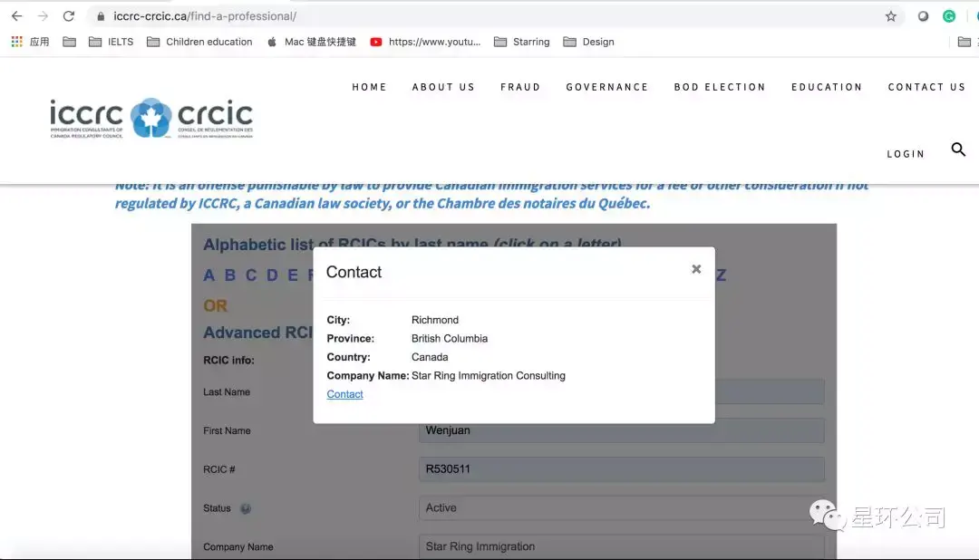Image resolution: width=979 pixels, height=560 pixels.
Task: Select the ICCRC search magnifier icon
Action: pyautogui.click(x=958, y=150)
